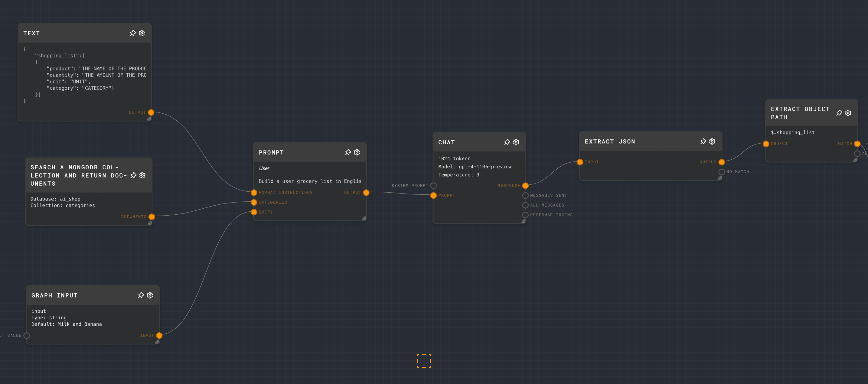Pin the Text node

coord(133,33)
